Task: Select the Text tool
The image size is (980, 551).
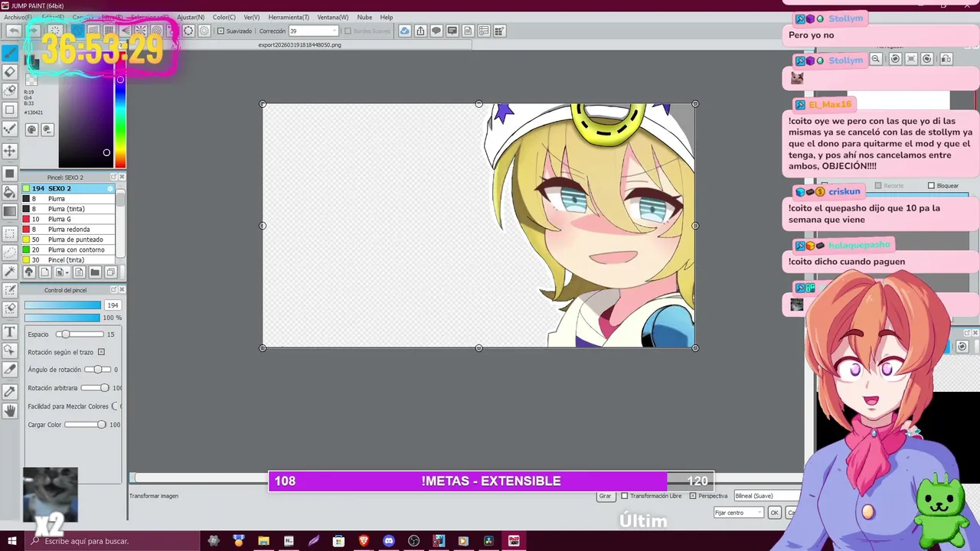Action: (x=10, y=331)
